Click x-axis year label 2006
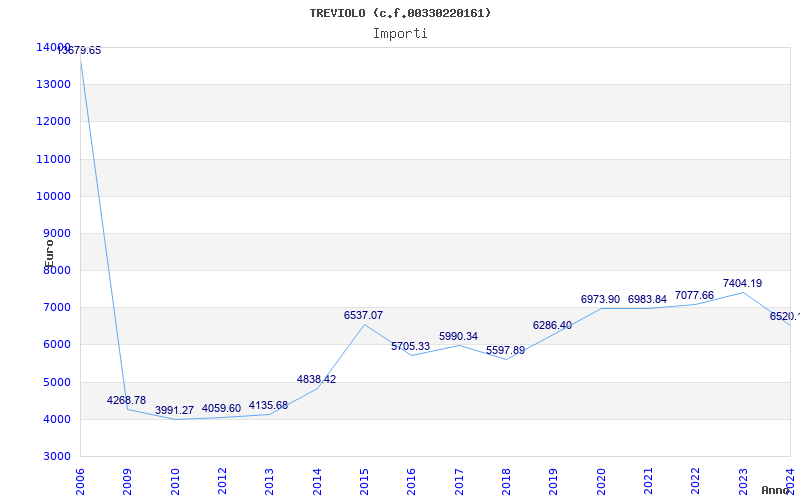The height and width of the screenshot is (500, 800). 80,481
